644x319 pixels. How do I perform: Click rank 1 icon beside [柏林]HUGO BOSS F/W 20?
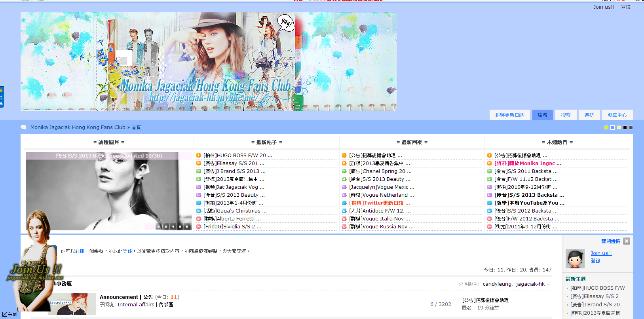coord(199,156)
